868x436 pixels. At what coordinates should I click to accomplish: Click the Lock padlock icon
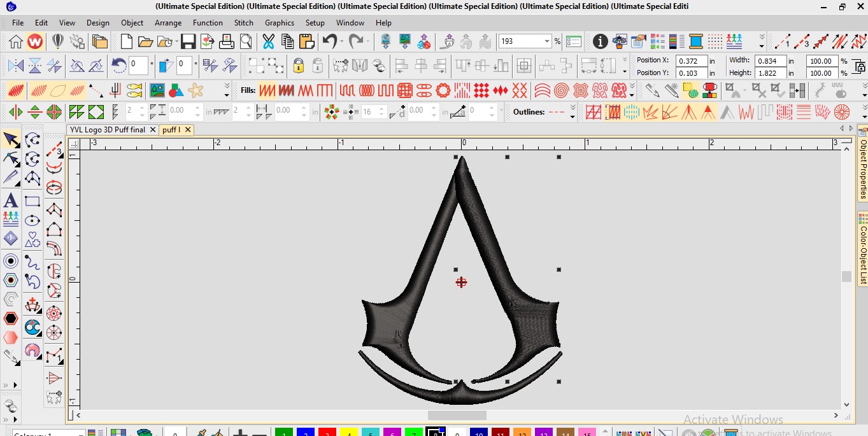click(298, 66)
